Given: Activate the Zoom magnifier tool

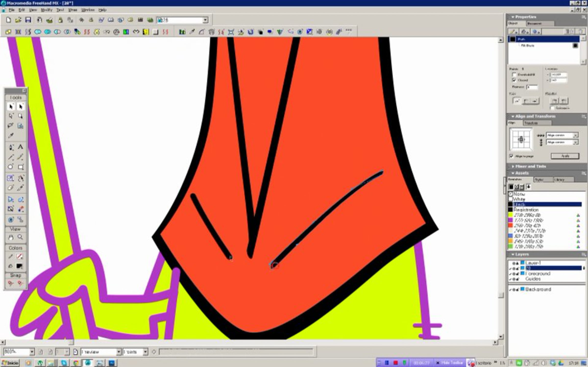Looking at the screenshot, I should (20, 237).
